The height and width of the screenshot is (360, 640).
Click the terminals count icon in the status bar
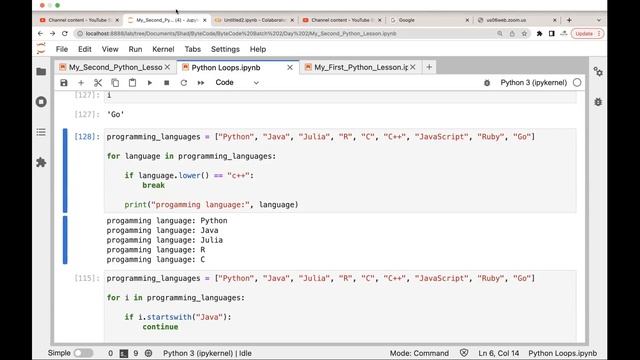pyautogui.click(x=124, y=353)
